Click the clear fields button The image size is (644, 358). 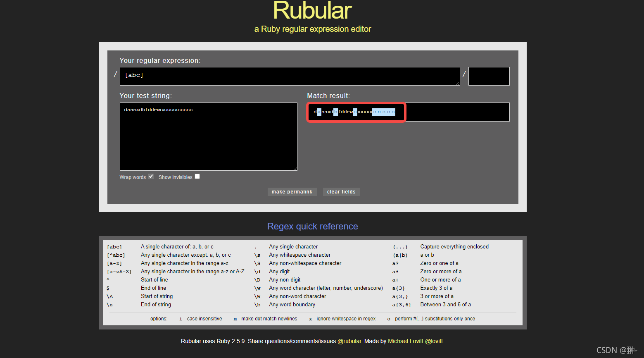341,192
